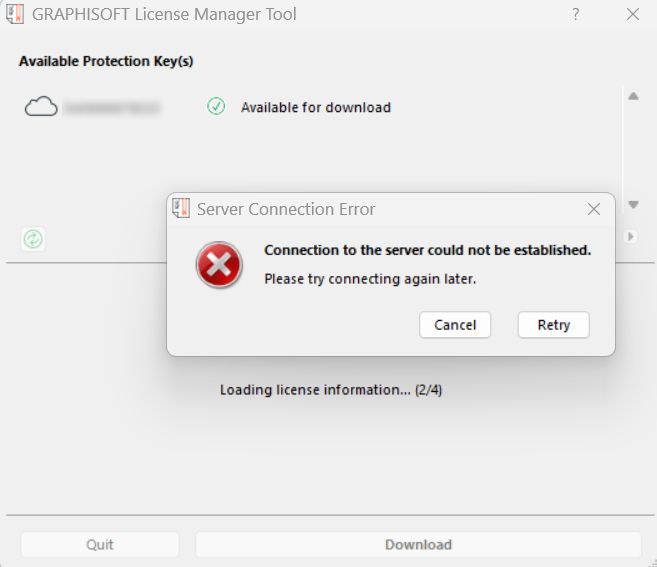
Task: Click the Available for download status text
Action: [316, 107]
